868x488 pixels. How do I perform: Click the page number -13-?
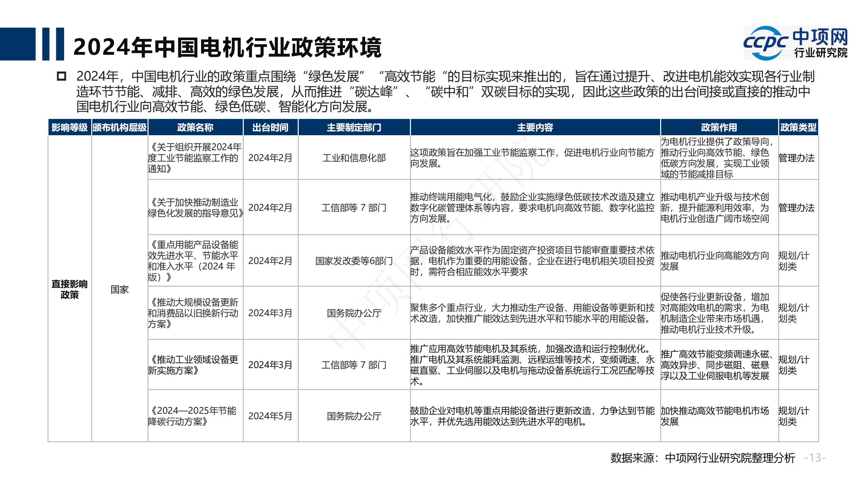[x=815, y=458]
